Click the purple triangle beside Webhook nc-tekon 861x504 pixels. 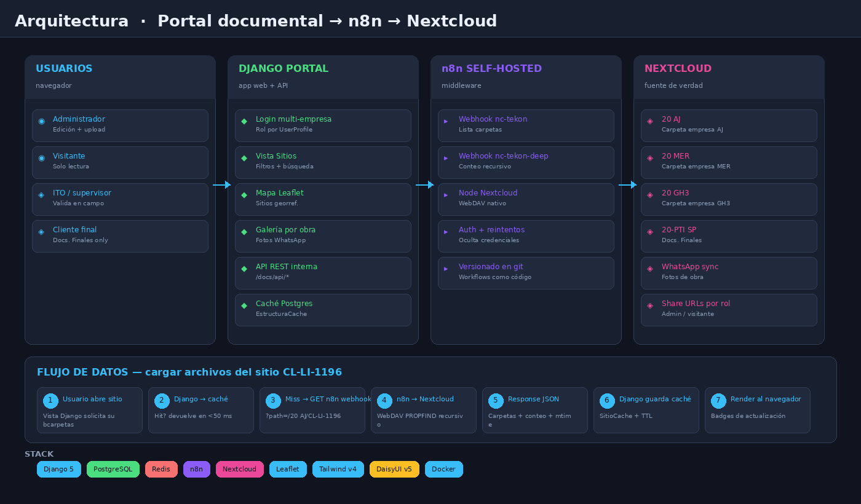pos(446,121)
